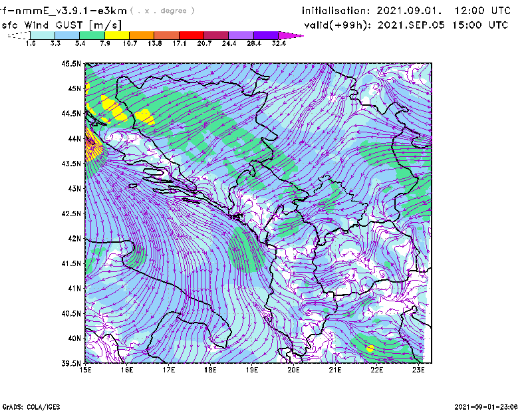Click the 20.7 legend value

point(204,43)
